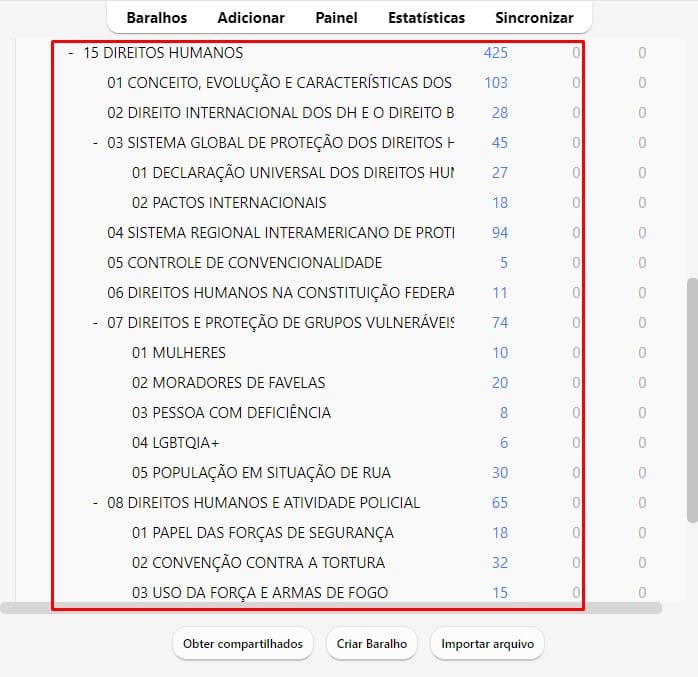Open 07 DIREITOS E PROTEÇÃO DE GRUPOS deck
The image size is (698, 677).
280,323
